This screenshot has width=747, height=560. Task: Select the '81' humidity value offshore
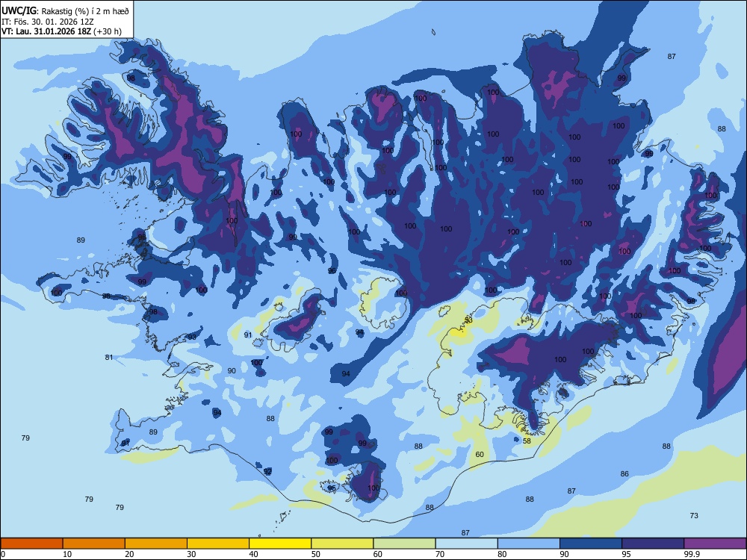coord(109,357)
